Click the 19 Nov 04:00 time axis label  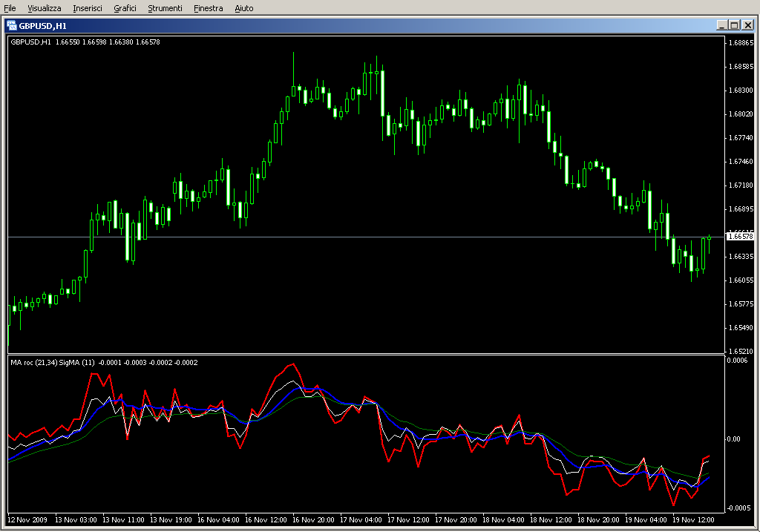(646, 520)
